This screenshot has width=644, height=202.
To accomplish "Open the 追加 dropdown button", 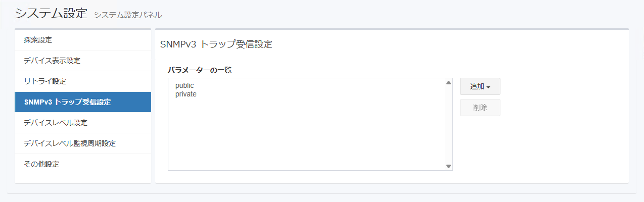I will (x=480, y=86).
